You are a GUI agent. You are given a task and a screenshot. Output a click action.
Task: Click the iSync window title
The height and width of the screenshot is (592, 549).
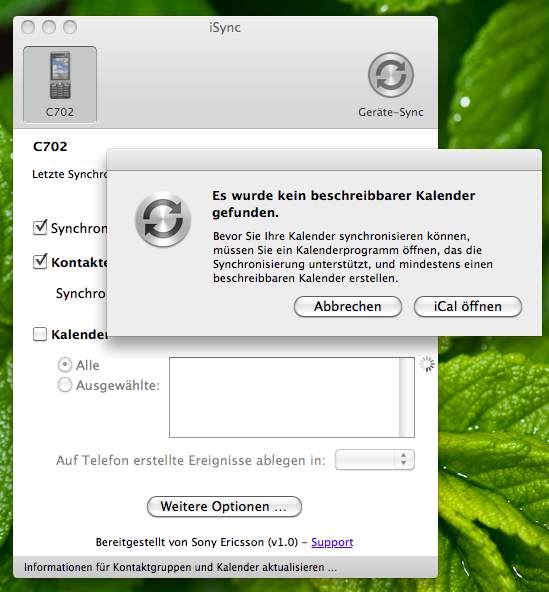pyautogui.click(x=225, y=28)
